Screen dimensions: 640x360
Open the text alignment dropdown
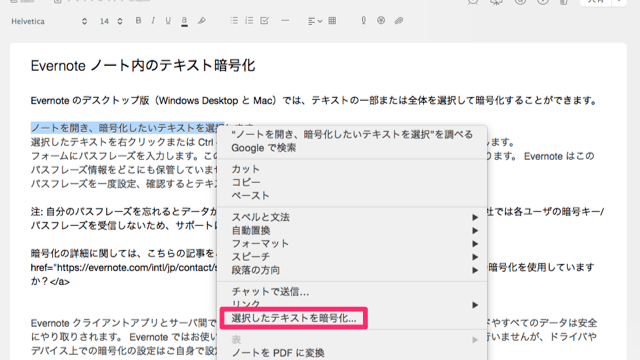click(x=315, y=21)
